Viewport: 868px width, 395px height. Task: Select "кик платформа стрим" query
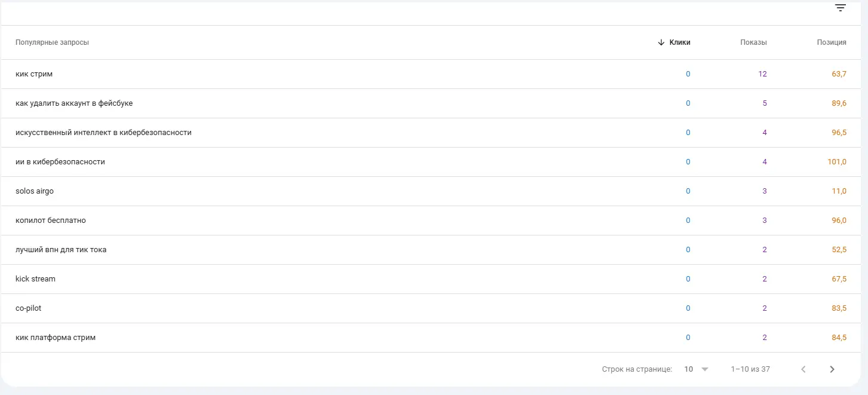pos(56,338)
